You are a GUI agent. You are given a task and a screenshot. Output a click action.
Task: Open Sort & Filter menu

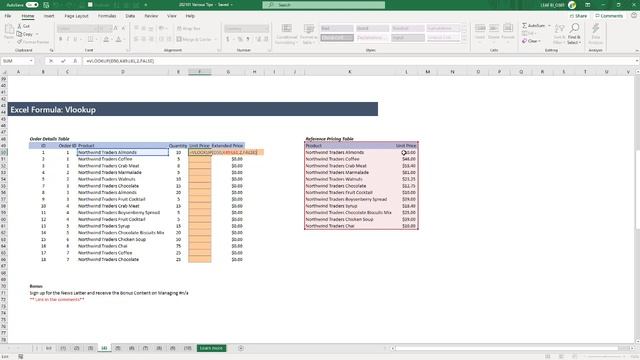coord(559,34)
